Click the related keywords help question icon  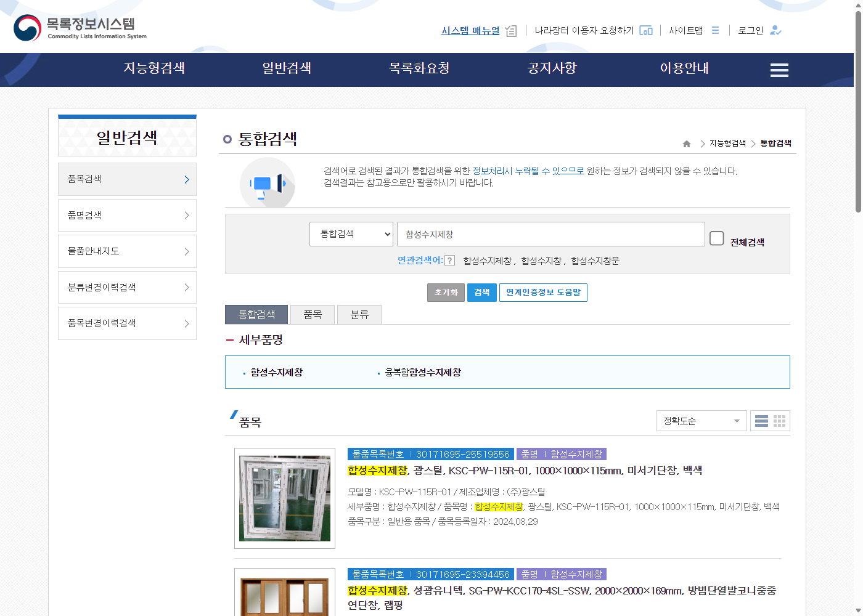point(450,261)
